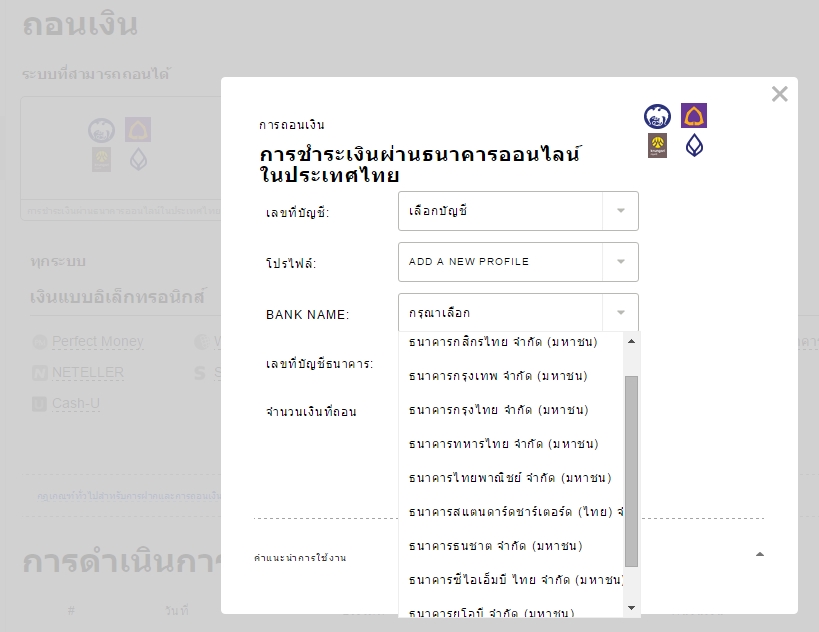The height and width of the screenshot is (632, 819).
Task: Click the Kasikorn bank logo in the dialog
Action: 657,116
